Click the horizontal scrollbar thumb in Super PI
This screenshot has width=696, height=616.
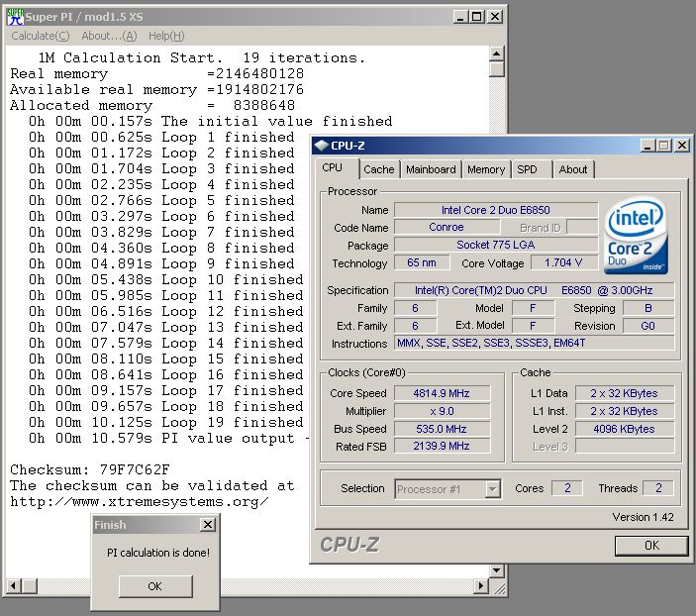pyautogui.click(x=30, y=586)
